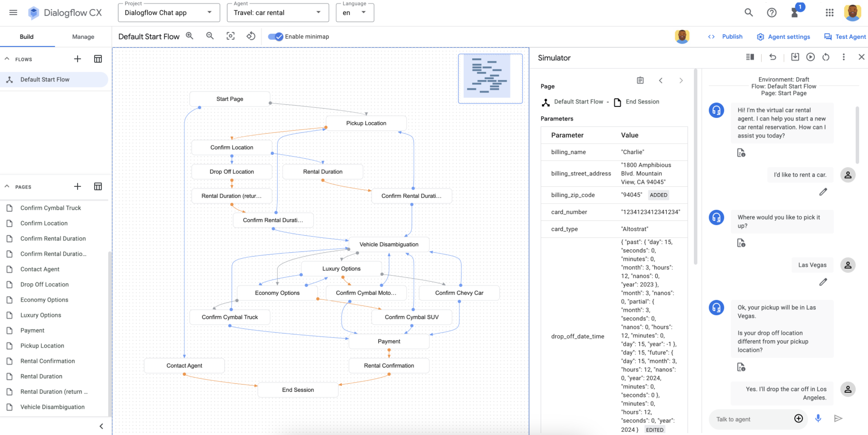Reset the flow layout icon
Image resolution: width=868 pixels, height=435 pixels.
click(251, 36)
